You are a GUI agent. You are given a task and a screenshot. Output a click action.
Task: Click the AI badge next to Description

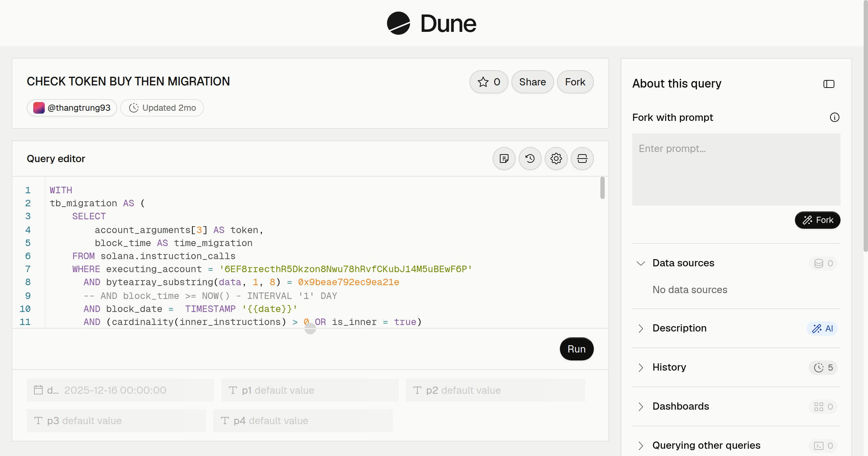click(x=822, y=329)
